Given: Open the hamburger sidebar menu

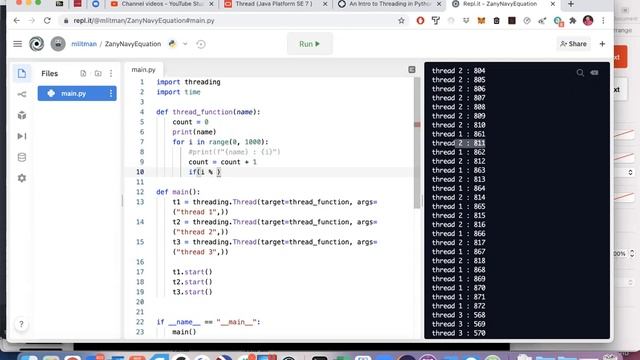Looking at the screenshot, I should pos(18,44).
